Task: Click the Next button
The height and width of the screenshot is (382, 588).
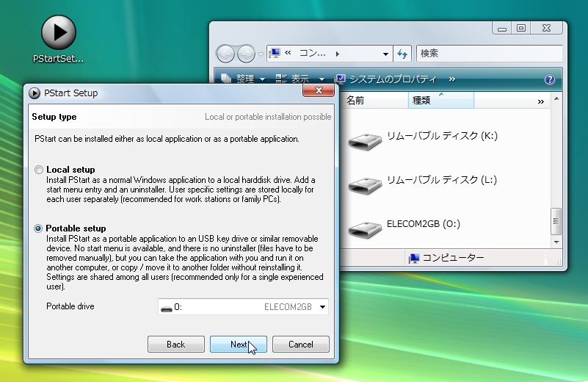Action: (239, 344)
